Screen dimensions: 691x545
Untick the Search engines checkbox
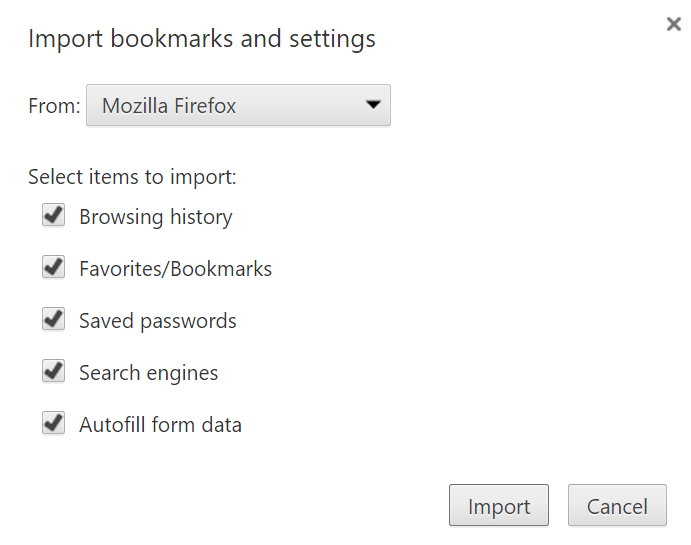coord(53,372)
